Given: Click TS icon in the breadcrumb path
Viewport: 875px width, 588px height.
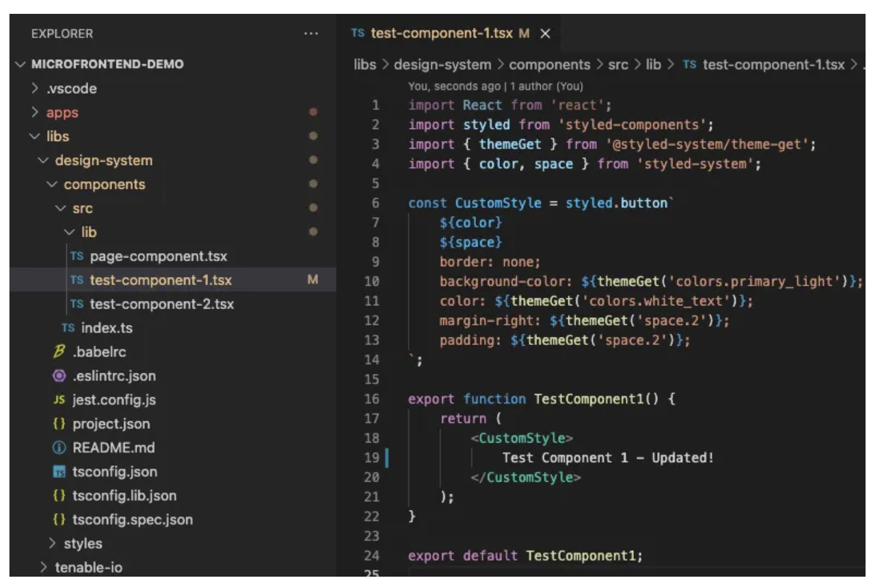Looking at the screenshot, I should [689, 64].
